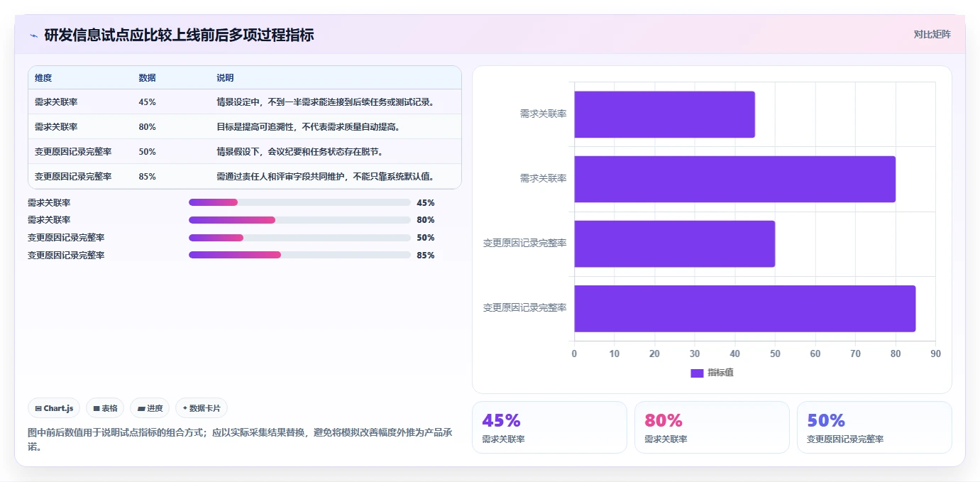Click the 85% value beside the last progress bar
Viewport: 980px width, 482px height.
426,255
